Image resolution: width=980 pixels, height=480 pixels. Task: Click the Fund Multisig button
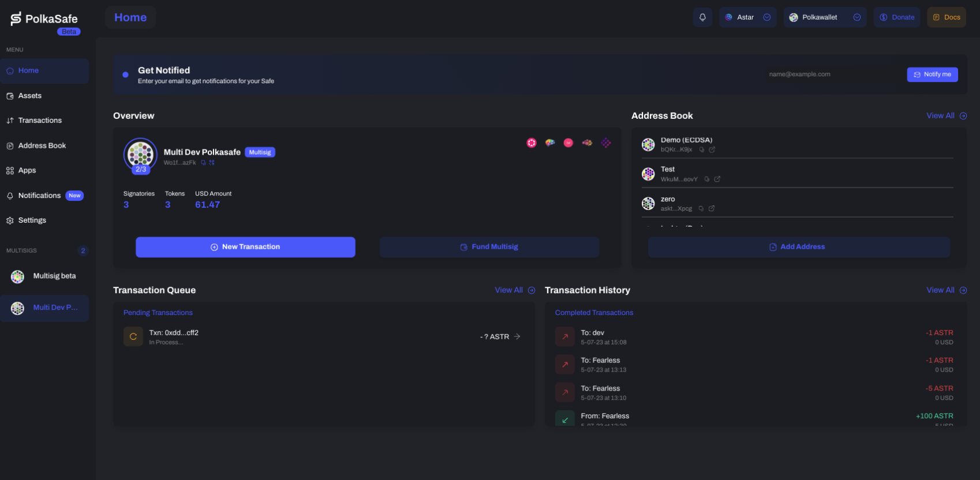(x=489, y=247)
